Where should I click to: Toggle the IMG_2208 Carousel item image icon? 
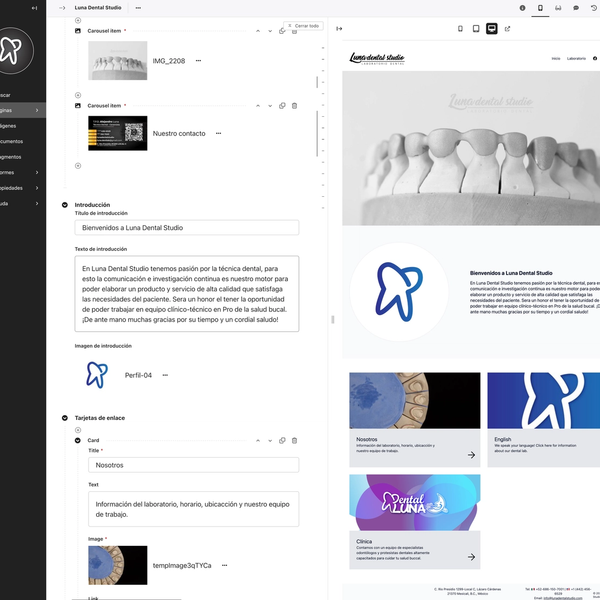[x=78, y=31]
